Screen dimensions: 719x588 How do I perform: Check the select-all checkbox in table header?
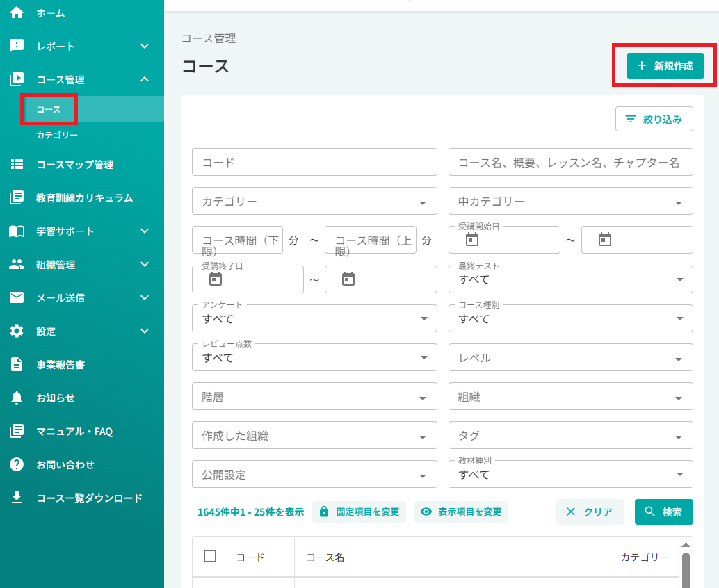click(x=210, y=556)
